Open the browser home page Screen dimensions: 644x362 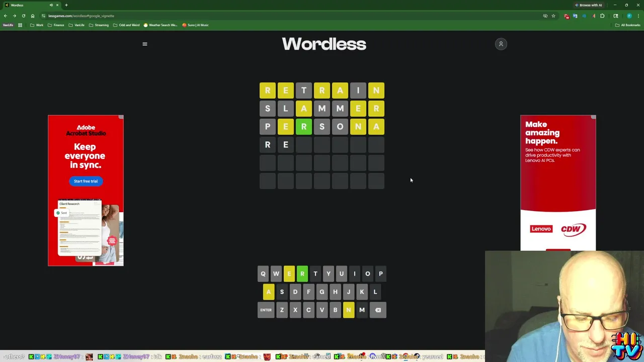pos(33,16)
